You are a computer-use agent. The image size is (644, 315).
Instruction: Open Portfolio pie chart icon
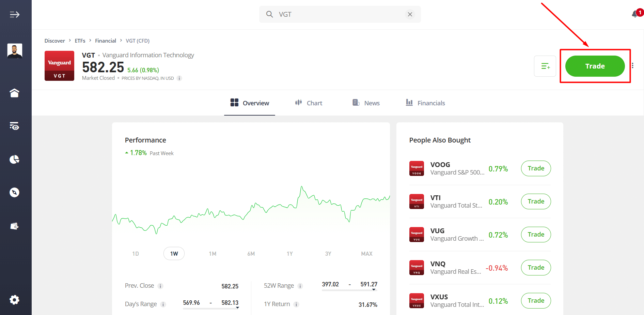click(x=14, y=159)
